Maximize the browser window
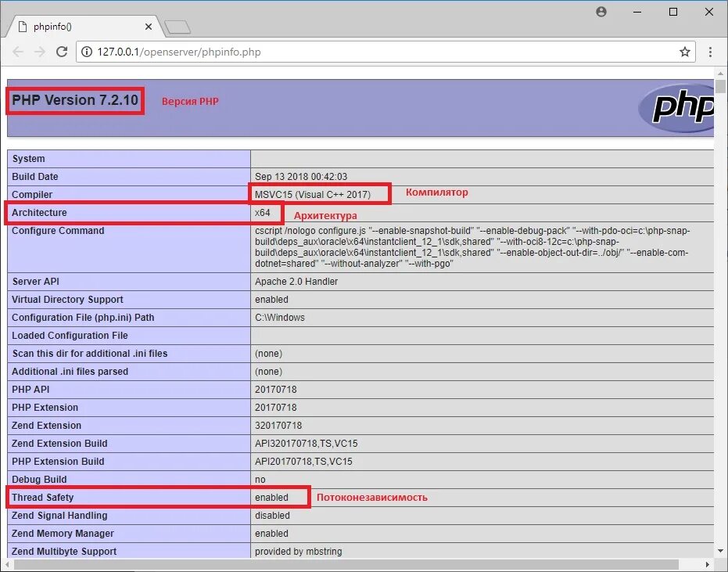728x572 pixels. 672,12
